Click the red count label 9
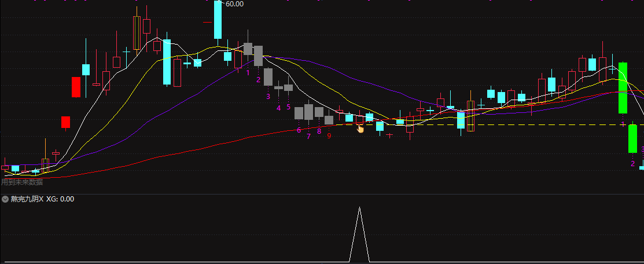644x264 pixels. click(329, 136)
